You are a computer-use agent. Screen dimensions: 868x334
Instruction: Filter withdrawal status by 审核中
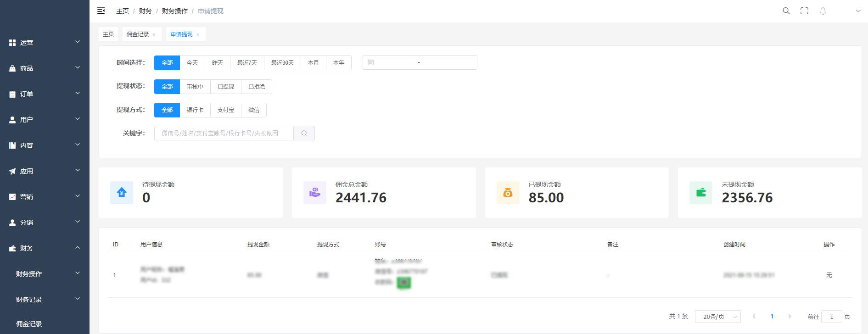[195, 87]
